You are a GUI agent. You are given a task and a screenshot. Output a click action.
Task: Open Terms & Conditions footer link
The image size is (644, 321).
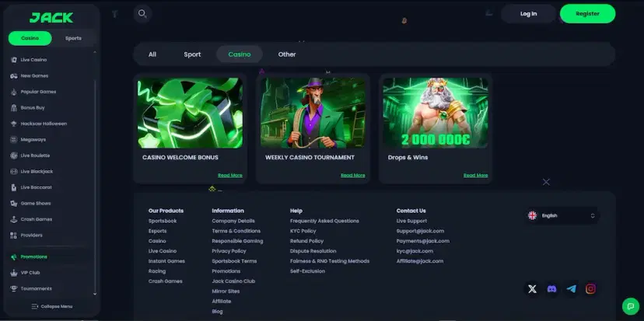pos(236,231)
